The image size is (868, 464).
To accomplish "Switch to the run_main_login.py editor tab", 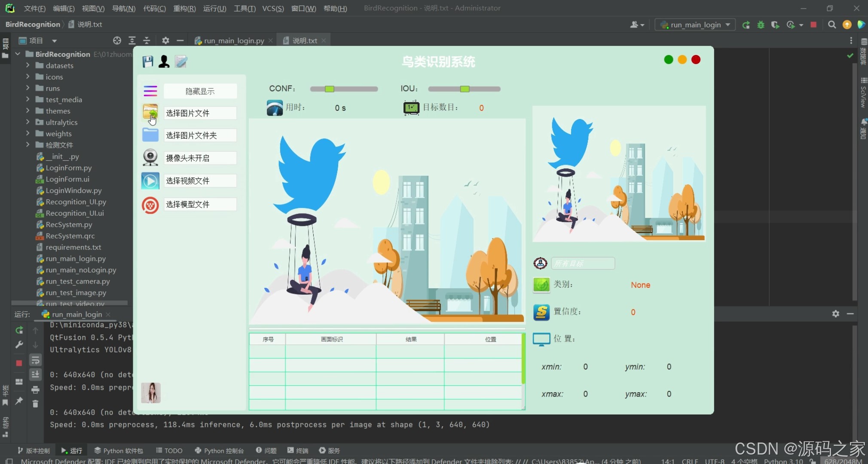I will [x=234, y=40].
